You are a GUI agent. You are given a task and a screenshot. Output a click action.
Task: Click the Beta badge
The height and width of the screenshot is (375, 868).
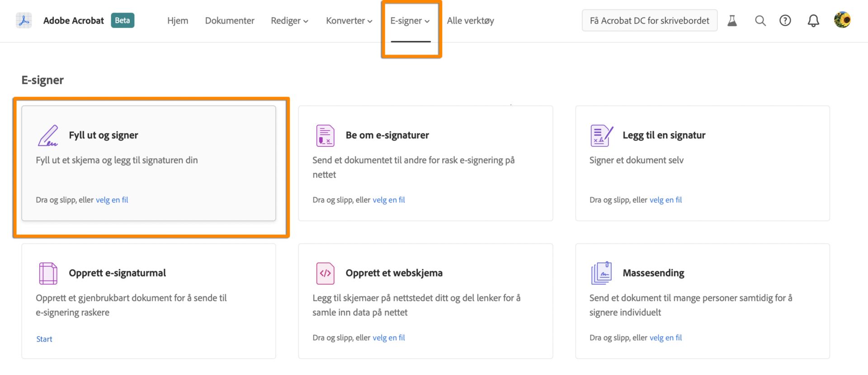coord(123,20)
